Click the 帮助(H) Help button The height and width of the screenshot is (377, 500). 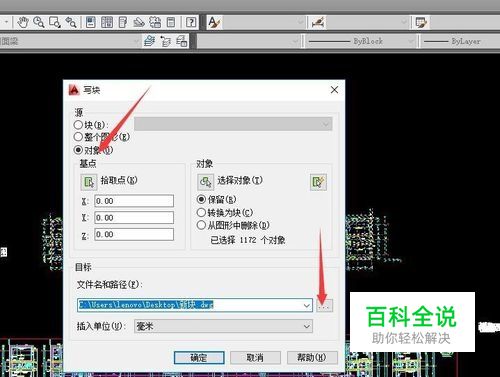pyautogui.click(x=312, y=358)
